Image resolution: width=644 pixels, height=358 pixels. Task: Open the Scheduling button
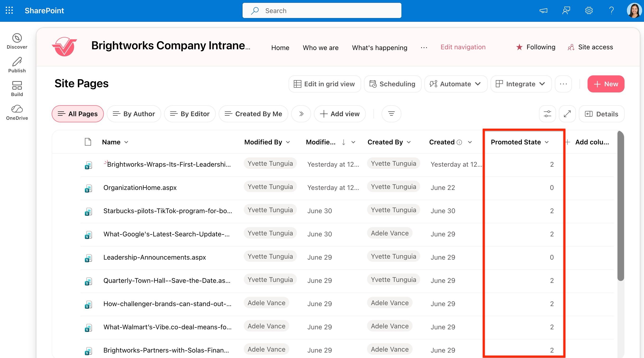coord(392,84)
